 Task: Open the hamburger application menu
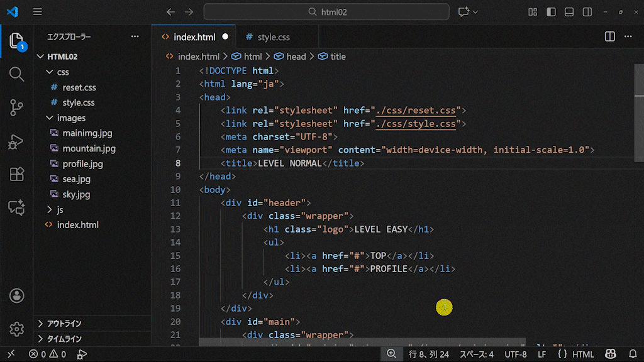tap(38, 12)
